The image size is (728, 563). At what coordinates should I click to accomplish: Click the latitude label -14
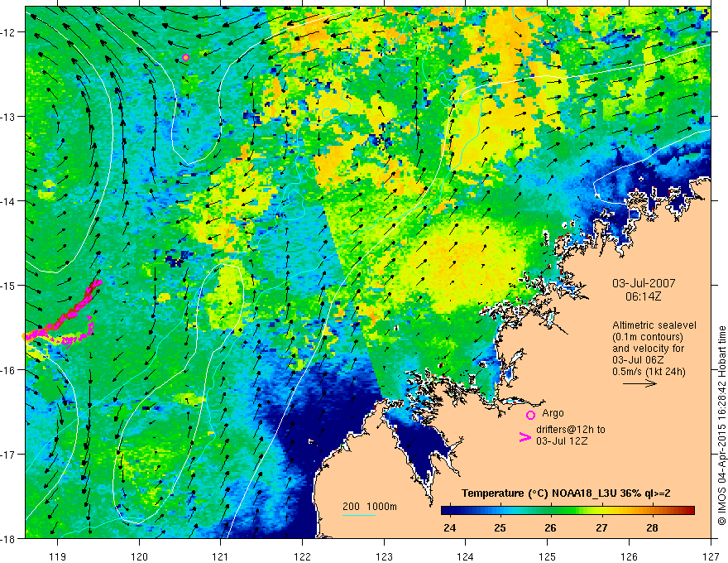click(x=9, y=201)
